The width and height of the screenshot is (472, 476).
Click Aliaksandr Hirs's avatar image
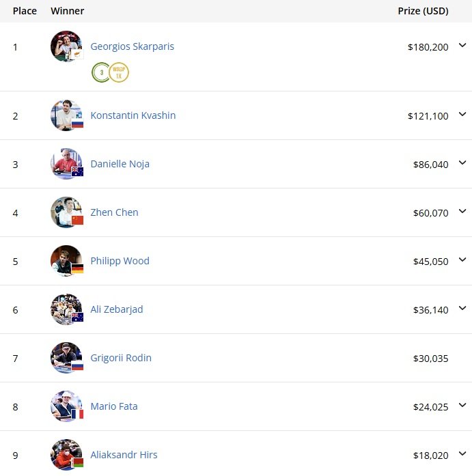point(66,455)
